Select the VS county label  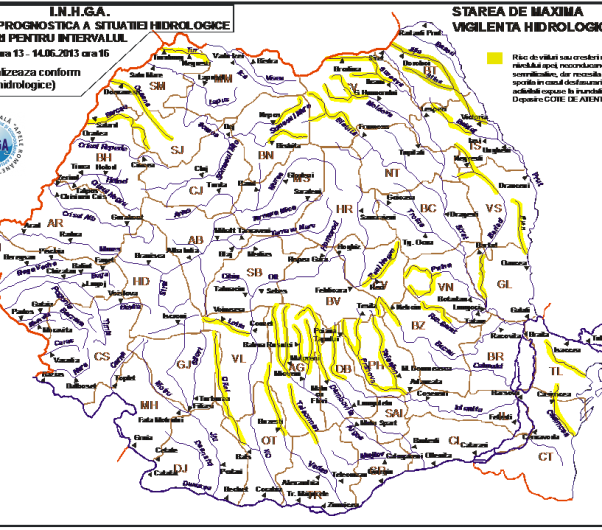click(493, 208)
